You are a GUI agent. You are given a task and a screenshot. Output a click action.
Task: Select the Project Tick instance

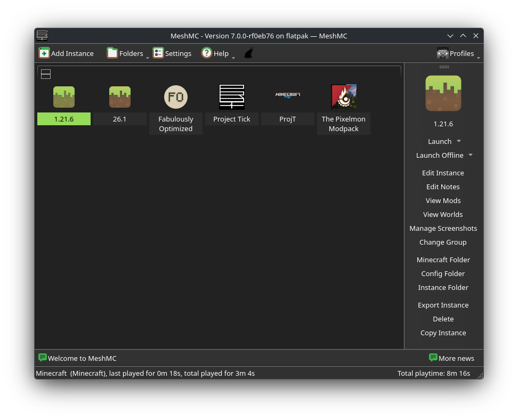point(231,97)
